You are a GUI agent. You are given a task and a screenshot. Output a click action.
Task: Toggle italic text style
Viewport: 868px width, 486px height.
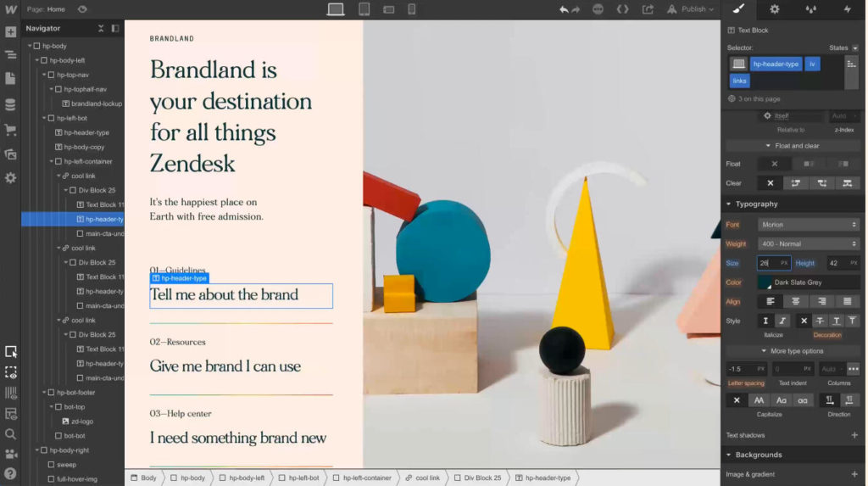(x=782, y=321)
